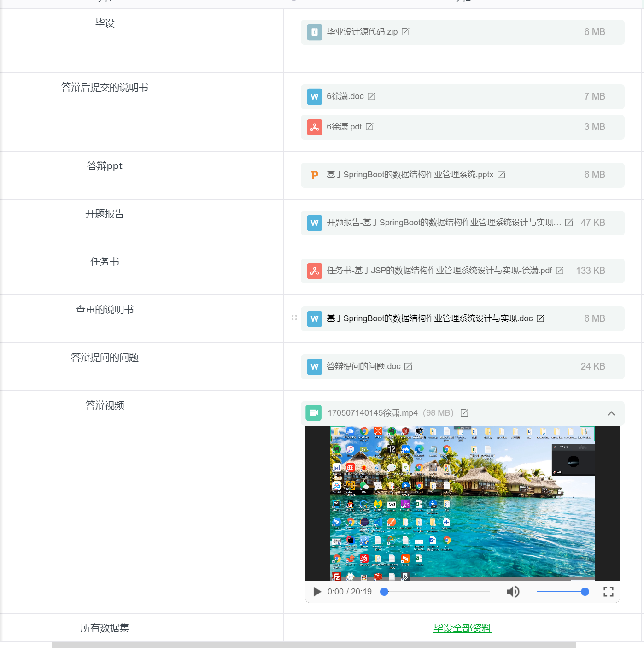Click the 47 KB file size
This screenshot has width=644, height=653.
tap(593, 223)
